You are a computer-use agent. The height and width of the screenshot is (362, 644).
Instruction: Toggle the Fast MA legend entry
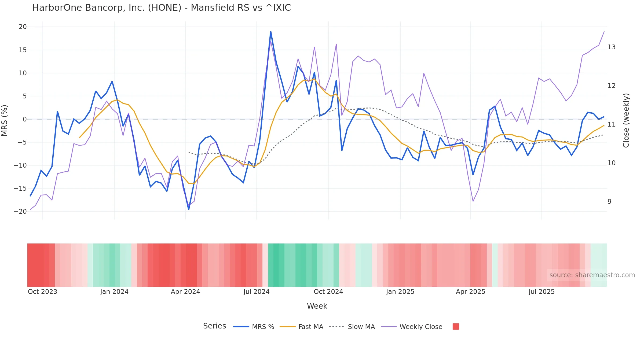click(301, 327)
